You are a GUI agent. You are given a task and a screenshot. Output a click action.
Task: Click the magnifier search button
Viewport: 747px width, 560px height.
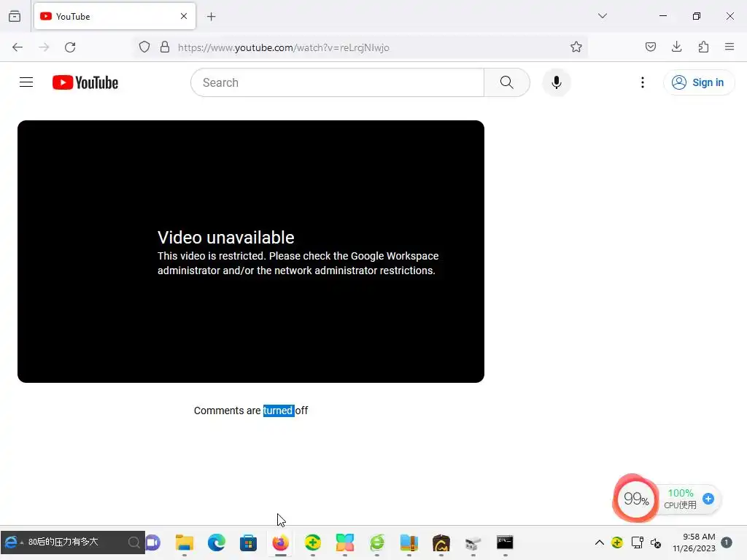coord(507,82)
